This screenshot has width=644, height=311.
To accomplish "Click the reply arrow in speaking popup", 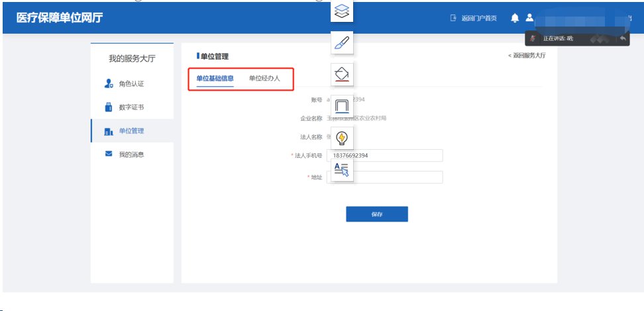I will click(623, 39).
